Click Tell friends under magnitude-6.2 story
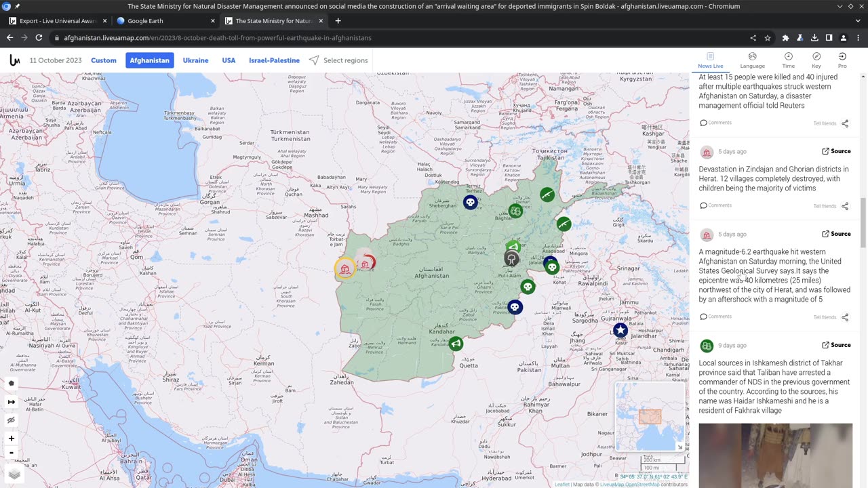Viewport: 868px width, 488px height. (x=825, y=317)
